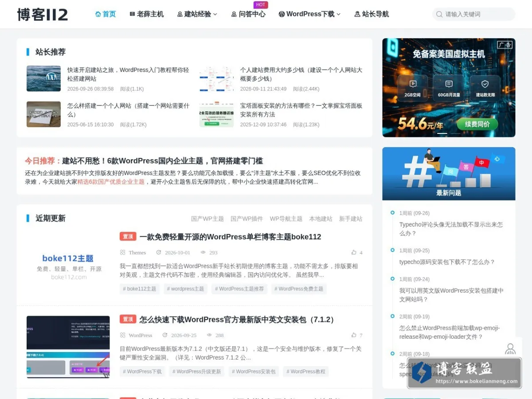Click 续费同价 button on hosting ad
This screenshot has width=532, height=399.
coord(477,124)
